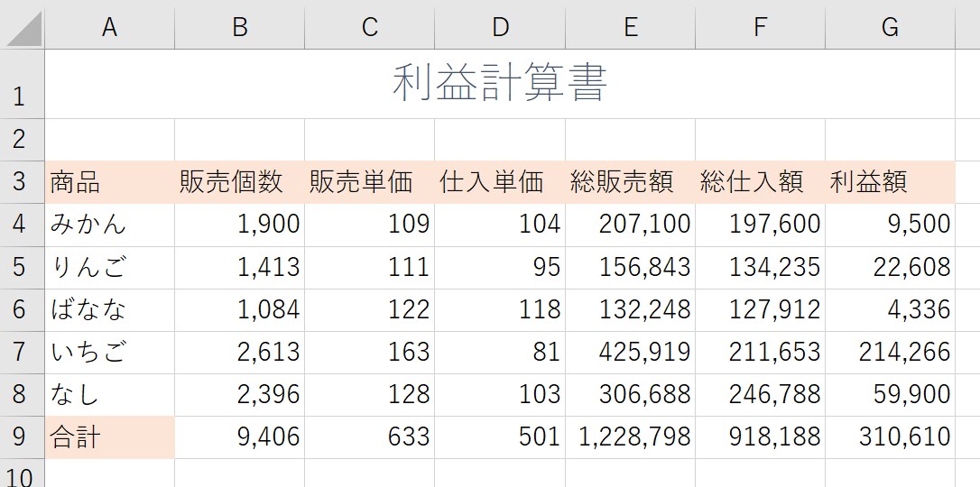Select the いちご cell
The height and width of the screenshot is (487, 980).
pyautogui.click(x=110, y=352)
